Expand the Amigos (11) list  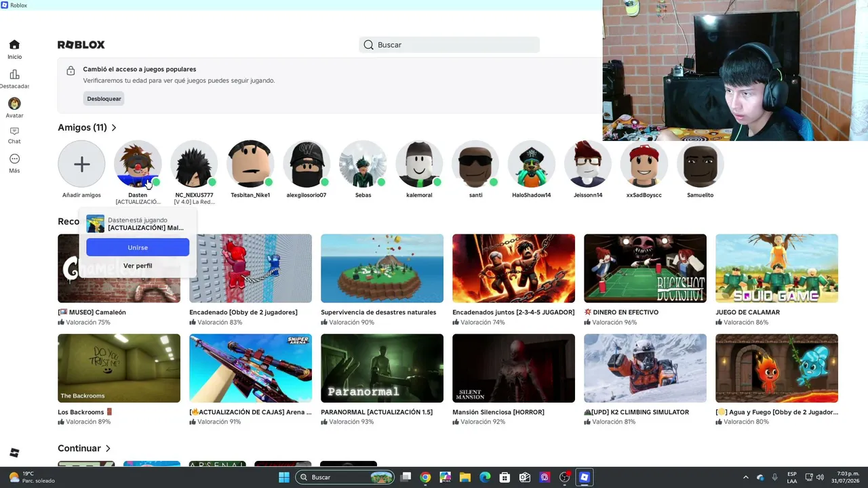coord(87,127)
